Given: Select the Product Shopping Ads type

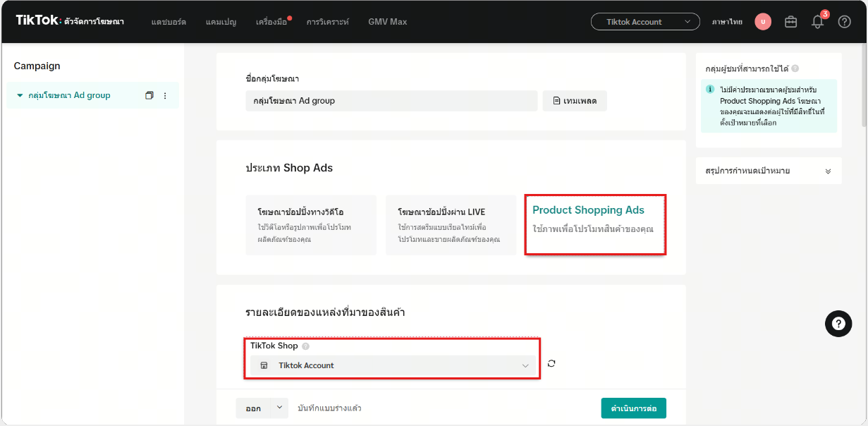Looking at the screenshot, I should [x=594, y=225].
